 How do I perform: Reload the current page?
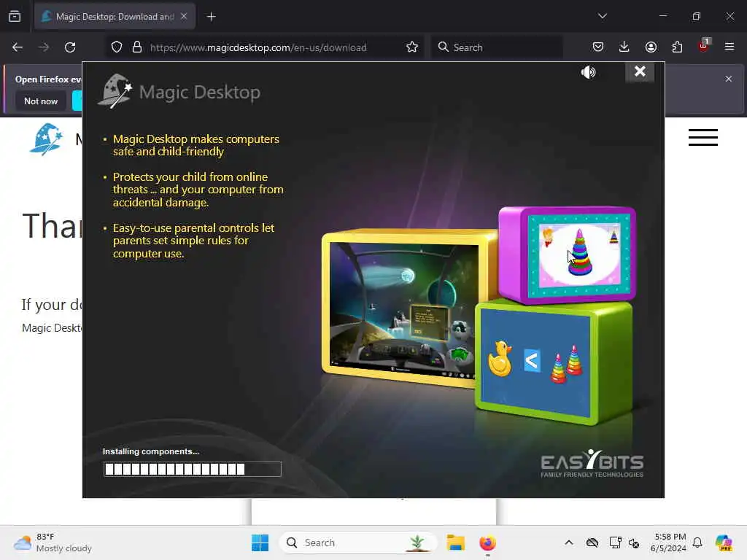coord(70,47)
